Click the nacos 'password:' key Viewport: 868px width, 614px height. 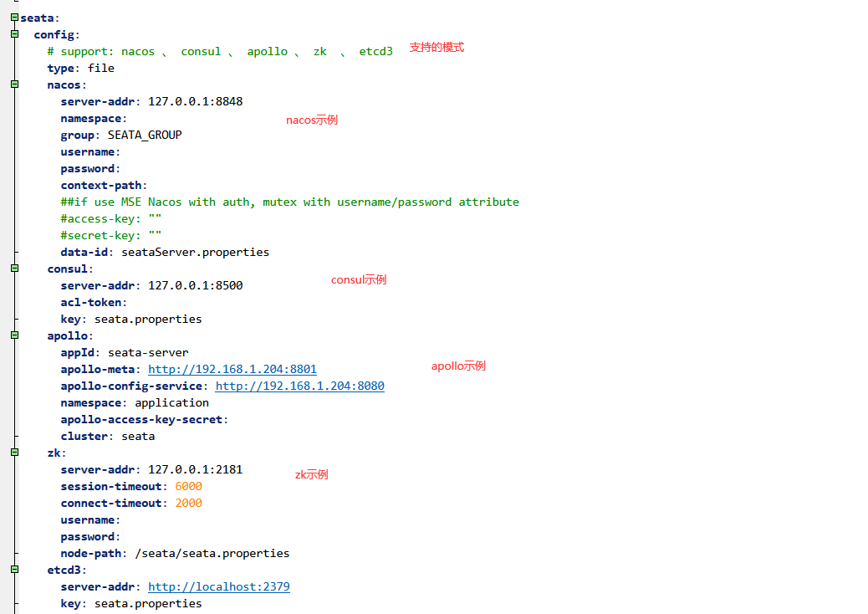(90, 168)
